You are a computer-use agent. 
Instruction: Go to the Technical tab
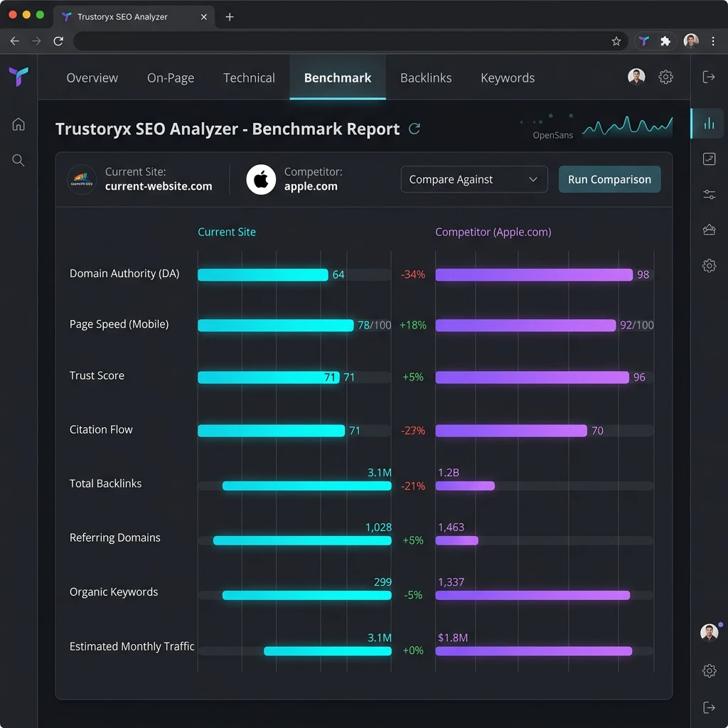click(249, 78)
